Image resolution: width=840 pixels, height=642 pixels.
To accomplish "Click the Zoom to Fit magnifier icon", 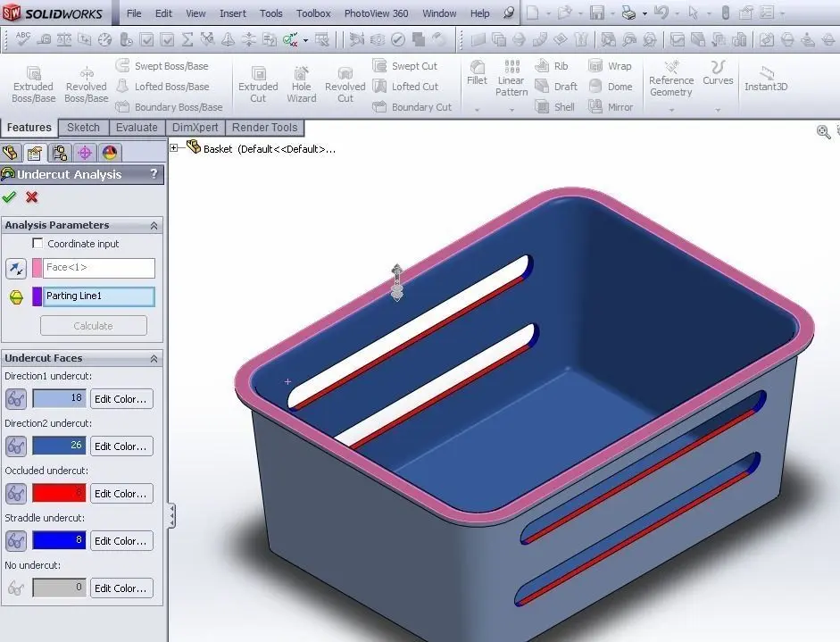I will point(823,131).
